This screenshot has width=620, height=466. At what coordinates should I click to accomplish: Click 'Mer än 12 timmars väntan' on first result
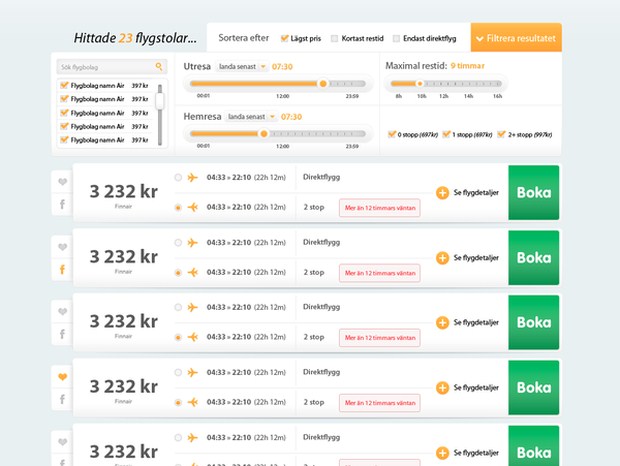coord(380,208)
